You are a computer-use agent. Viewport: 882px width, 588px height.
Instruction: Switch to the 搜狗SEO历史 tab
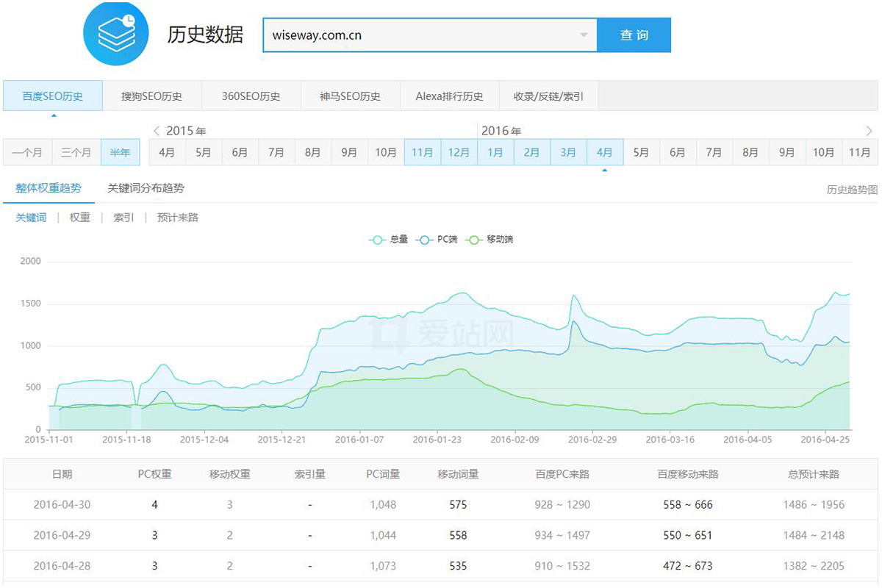coord(152,95)
